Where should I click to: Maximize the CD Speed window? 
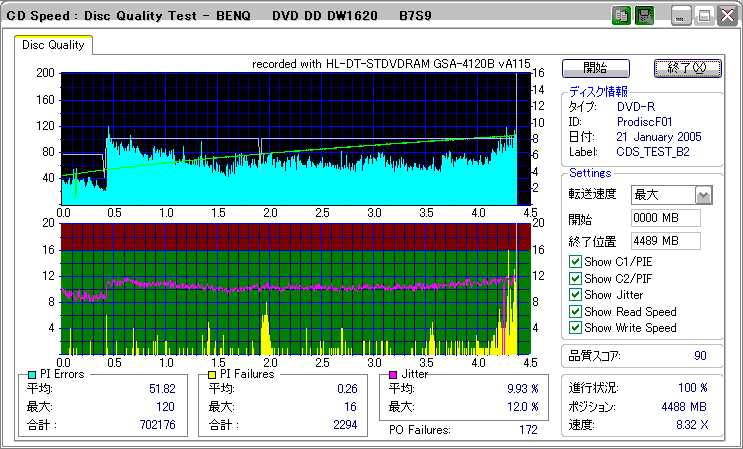point(704,15)
